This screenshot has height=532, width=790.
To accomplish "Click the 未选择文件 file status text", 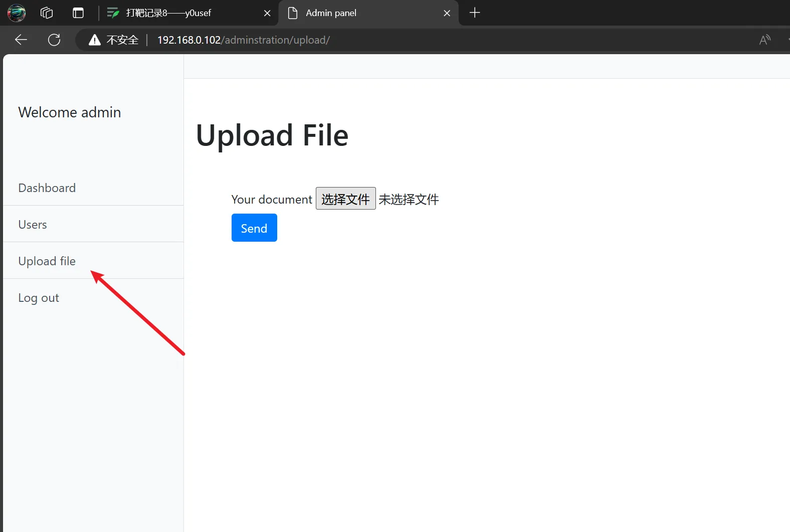I will (409, 200).
